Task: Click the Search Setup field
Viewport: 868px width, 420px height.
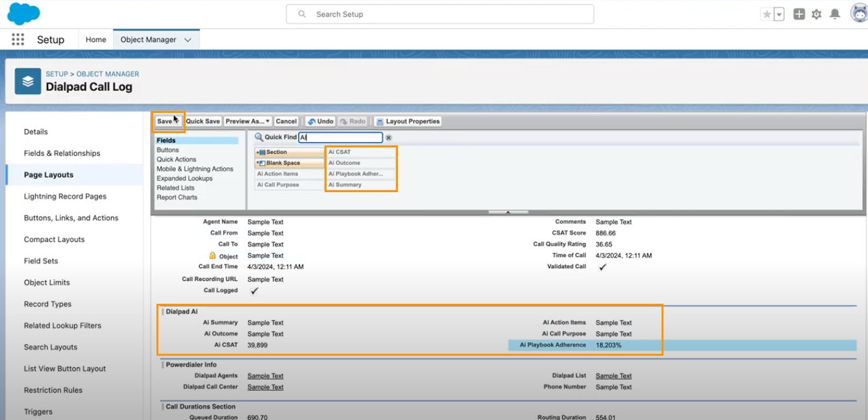Action: (440, 14)
